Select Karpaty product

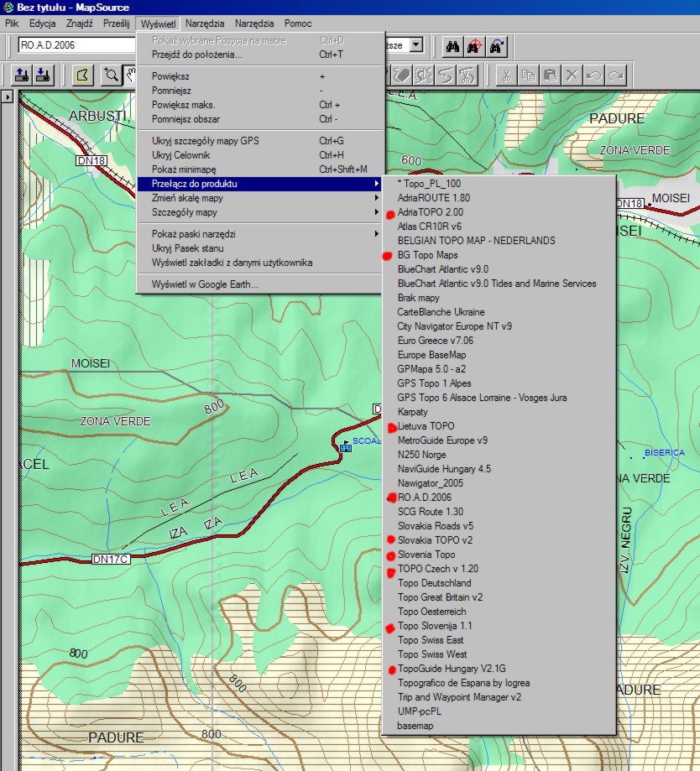point(499,412)
